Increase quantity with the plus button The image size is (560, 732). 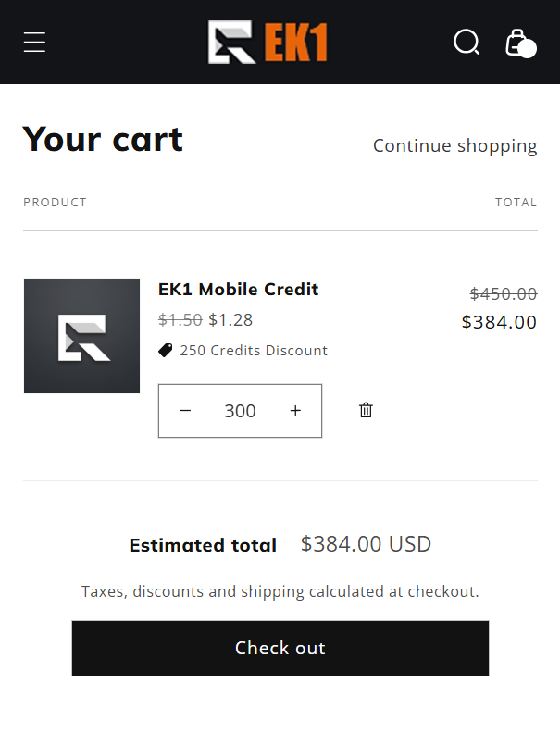pos(295,411)
